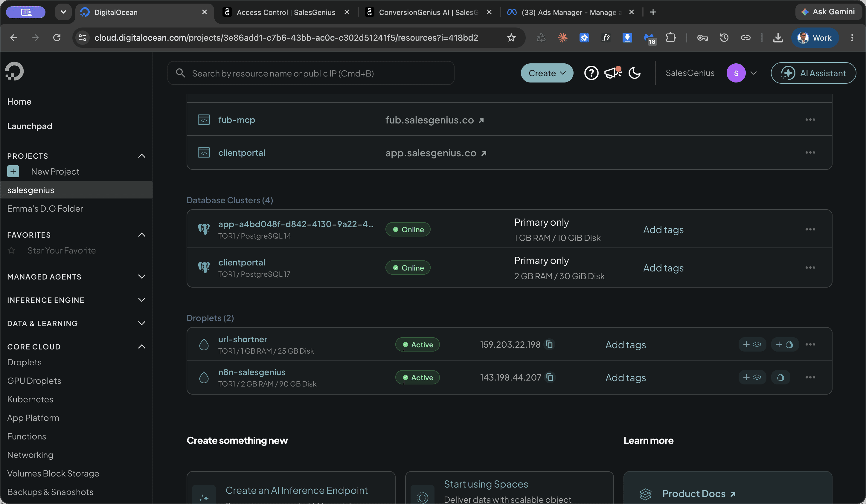The height and width of the screenshot is (504, 866).
Task: Expand the Inference Engine section
Action: (141, 300)
